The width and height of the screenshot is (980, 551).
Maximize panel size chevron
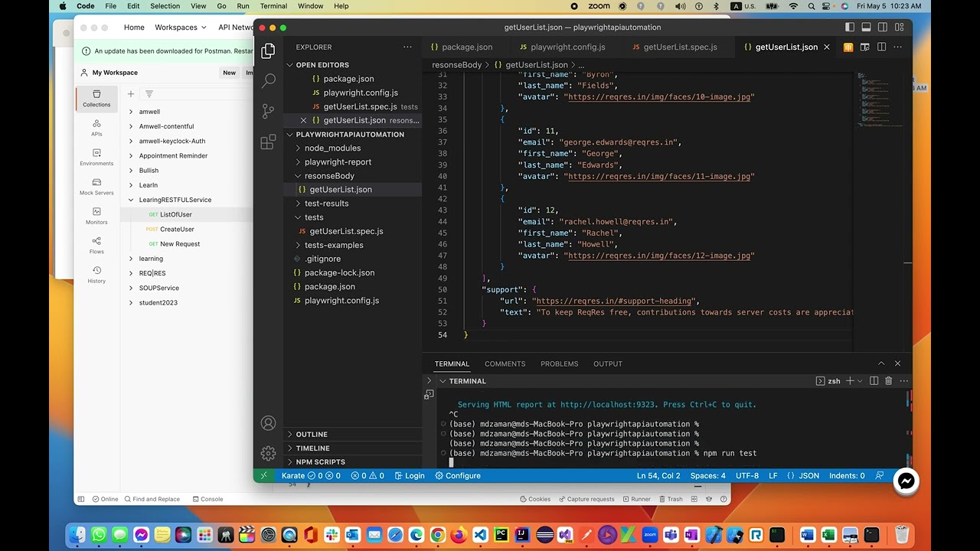[x=881, y=364]
